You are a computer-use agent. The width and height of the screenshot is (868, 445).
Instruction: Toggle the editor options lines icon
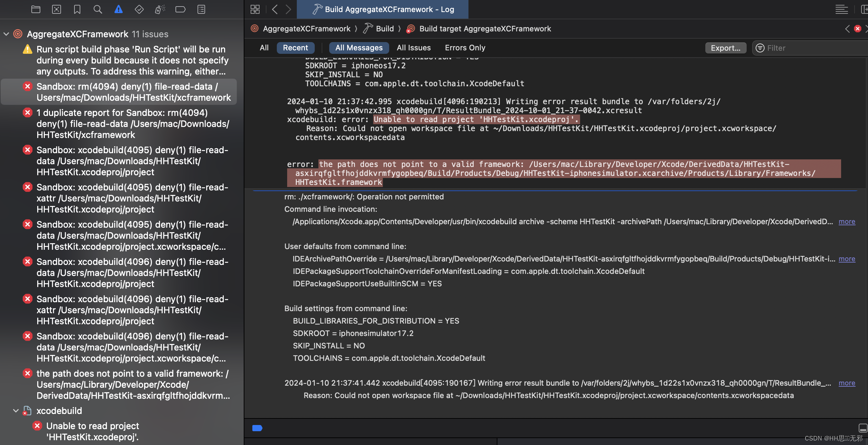click(841, 9)
